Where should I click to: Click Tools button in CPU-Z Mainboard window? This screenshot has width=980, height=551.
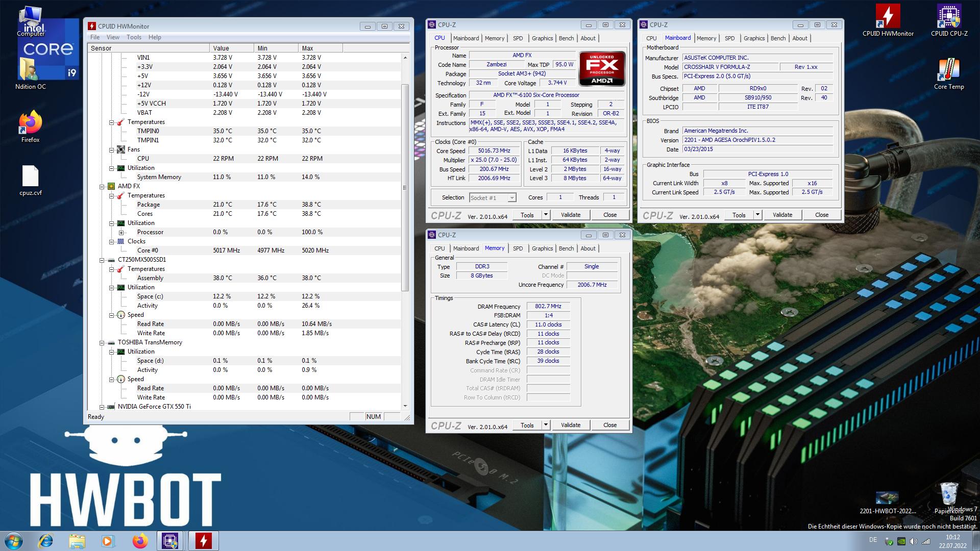(739, 215)
